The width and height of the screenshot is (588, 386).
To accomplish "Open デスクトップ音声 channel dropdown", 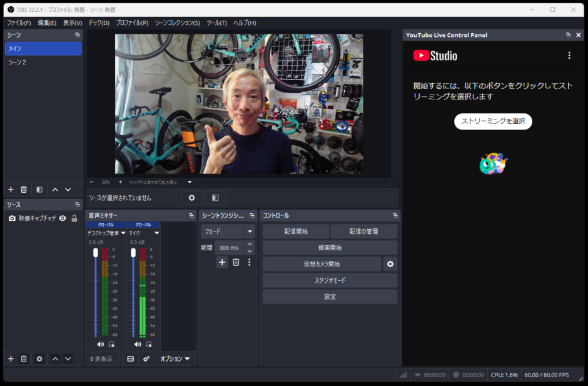I will [x=123, y=233].
